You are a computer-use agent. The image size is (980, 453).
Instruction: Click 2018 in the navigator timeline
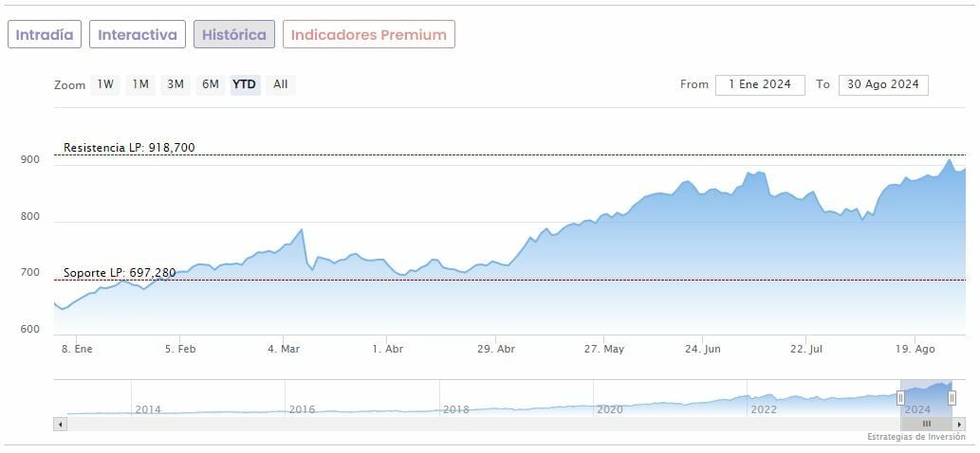455,409
